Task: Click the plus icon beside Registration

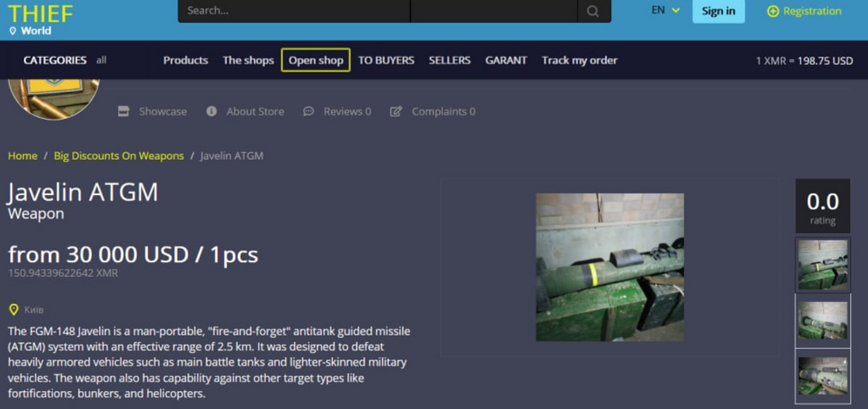Action: pyautogui.click(x=773, y=11)
